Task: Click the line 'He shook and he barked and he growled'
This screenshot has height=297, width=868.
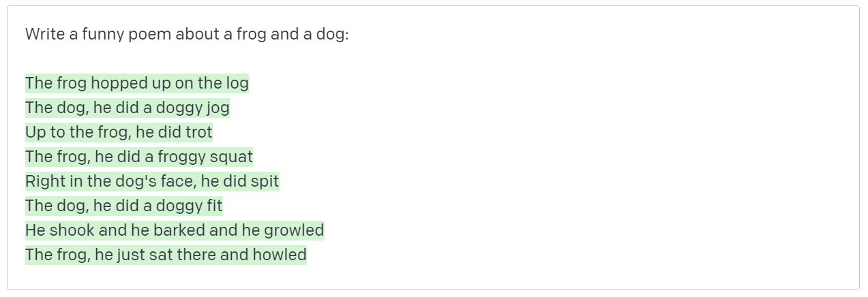Action: [x=175, y=230]
